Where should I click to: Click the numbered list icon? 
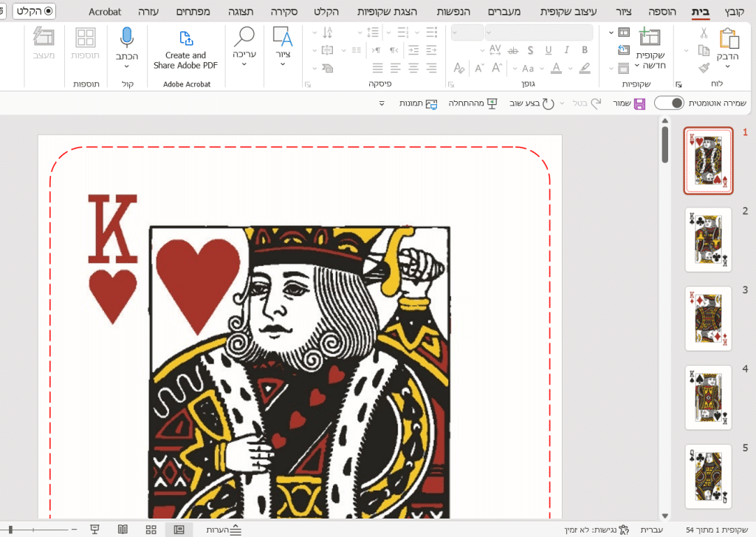point(403,33)
